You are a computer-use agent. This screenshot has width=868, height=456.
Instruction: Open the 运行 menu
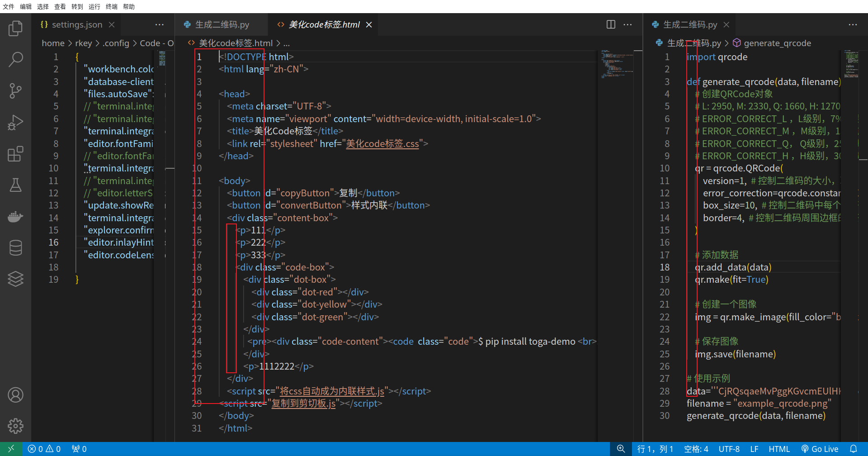tap(94, 6)
